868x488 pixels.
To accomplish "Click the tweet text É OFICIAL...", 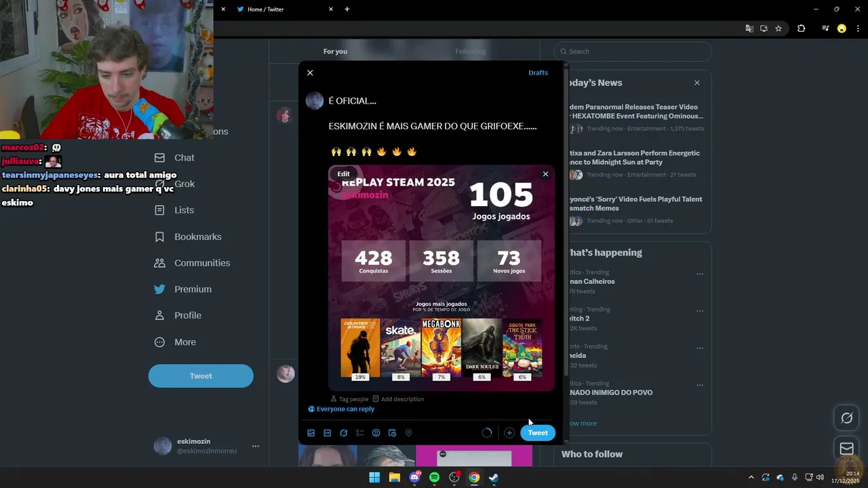I will coord(353,101).
